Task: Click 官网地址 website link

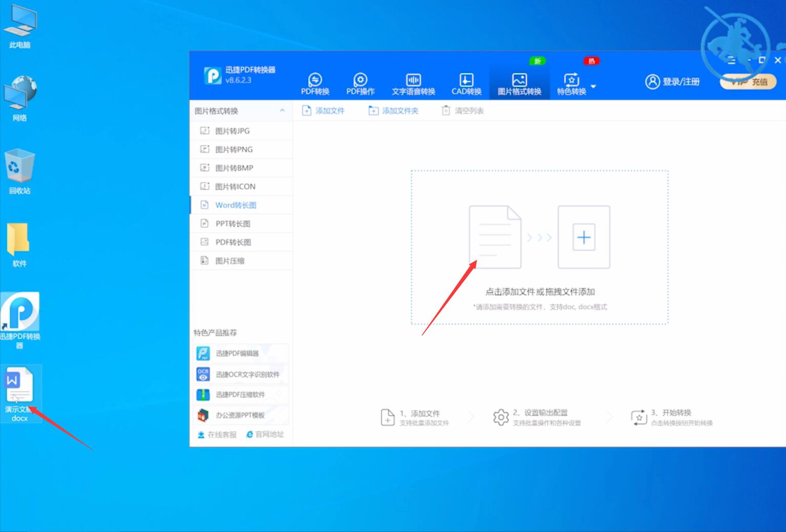Action: pos(265,435)
